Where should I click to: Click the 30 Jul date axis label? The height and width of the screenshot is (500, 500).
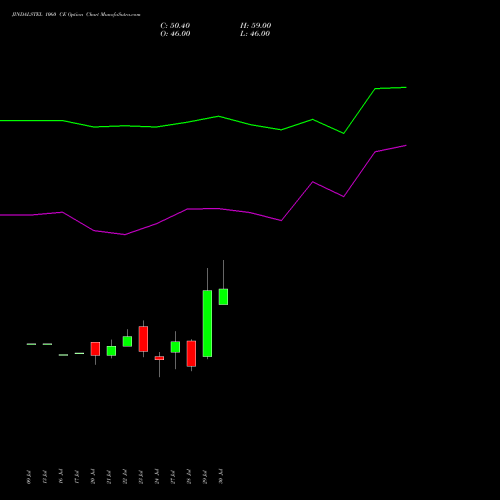pyautogui.click(x=221, y=476)
